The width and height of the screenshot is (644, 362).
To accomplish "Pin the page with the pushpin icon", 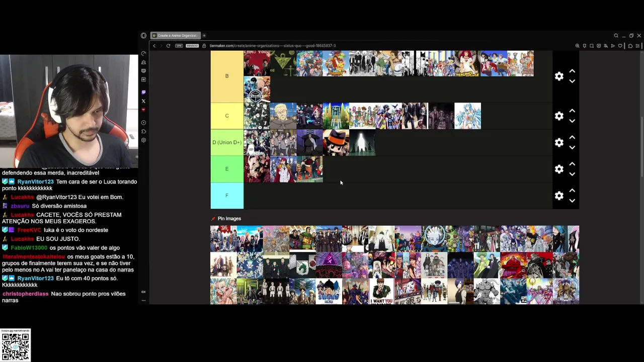I will tap(585, 46).
